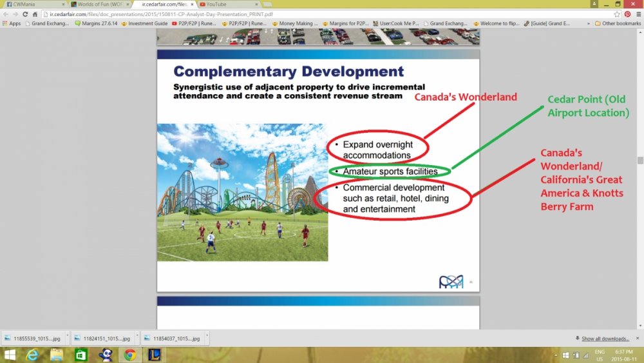Close the Worlds of Fun tab
Viewport: 644px width, 363px height.
point(128,4)
